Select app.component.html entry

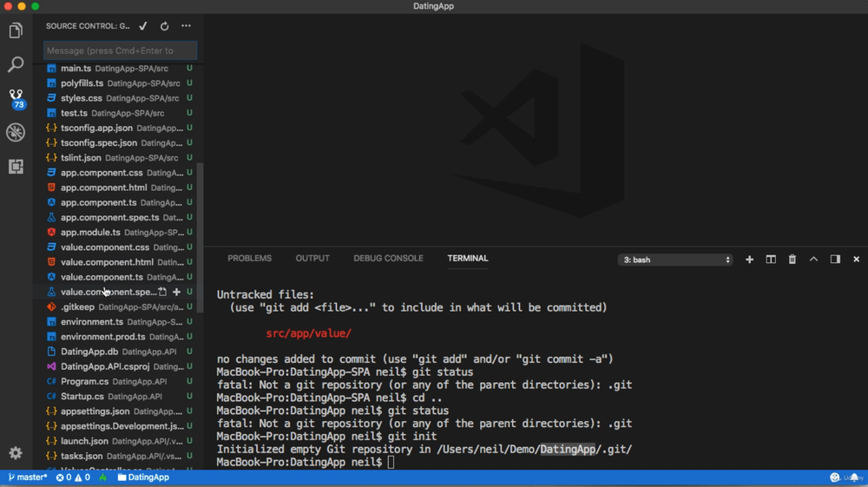point(118,188)
